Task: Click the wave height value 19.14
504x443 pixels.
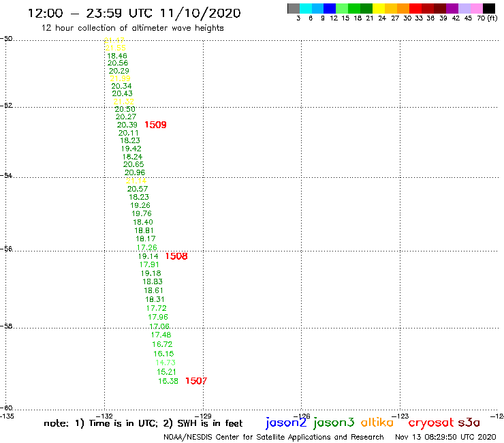Action: pyautogui.click(x=148, y=256)
